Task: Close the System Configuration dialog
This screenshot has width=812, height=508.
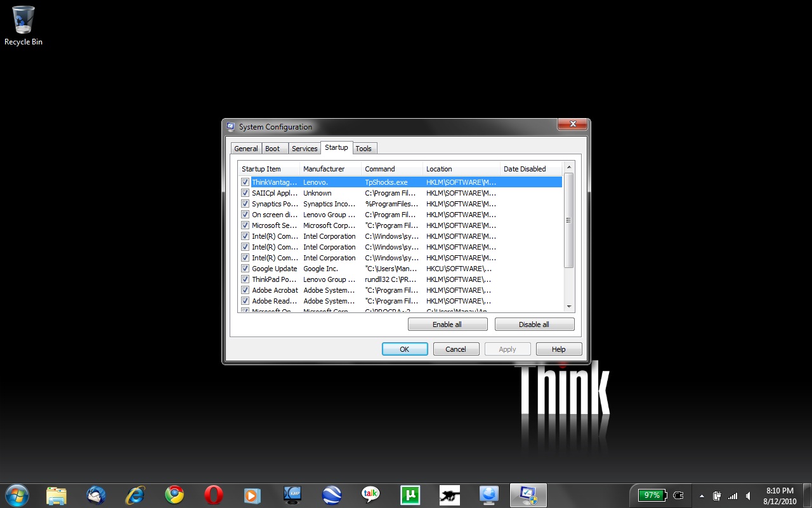Action: (573, 124)
